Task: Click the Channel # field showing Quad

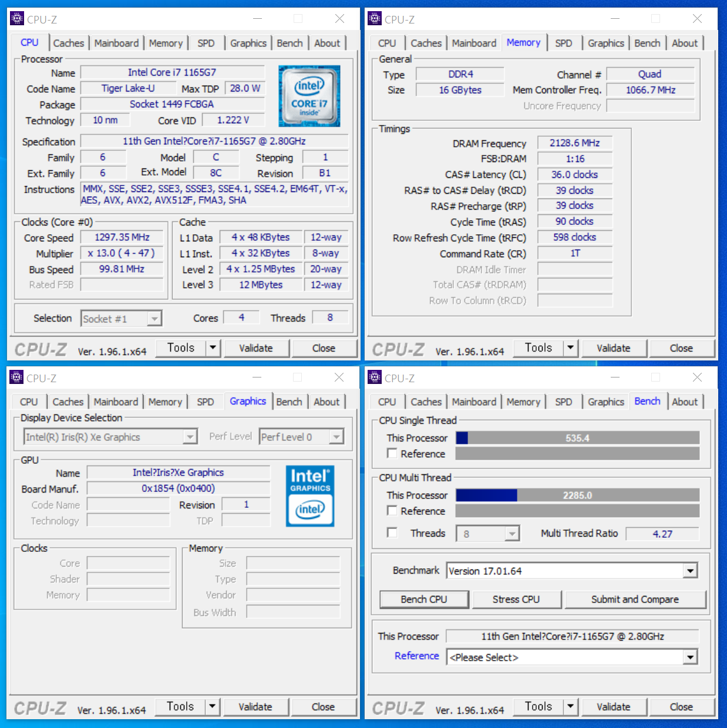Action: 649,74
